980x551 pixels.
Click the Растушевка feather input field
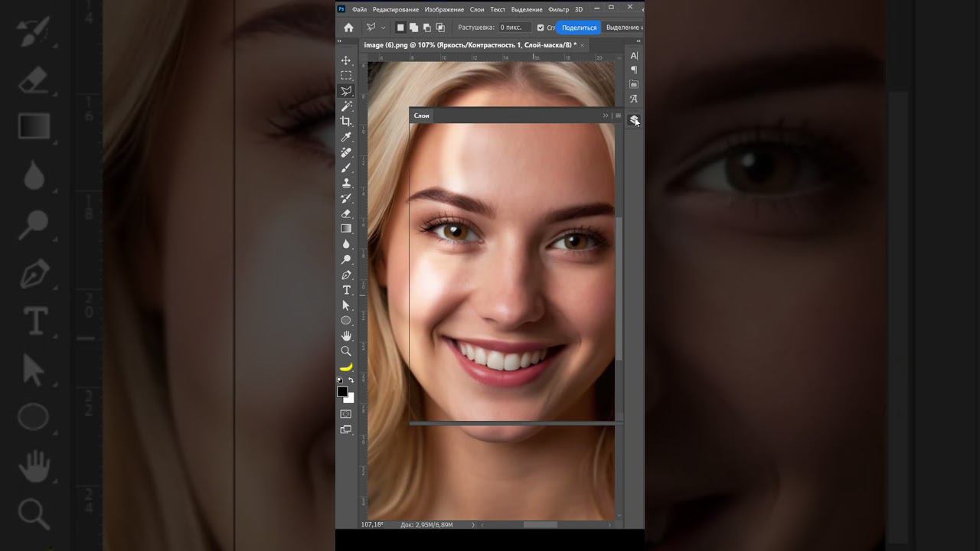click(x=514, y=28)
